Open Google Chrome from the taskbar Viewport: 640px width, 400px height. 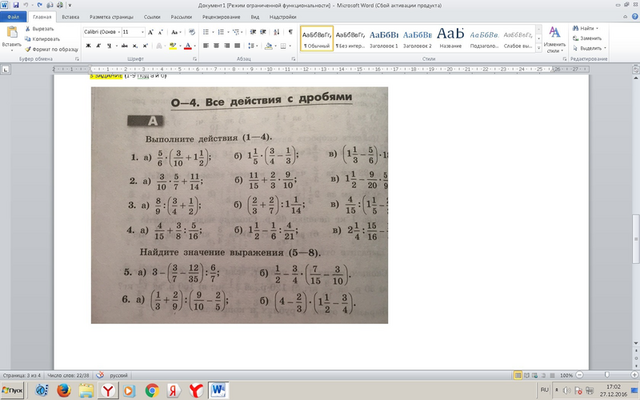(x=152, y=391)
